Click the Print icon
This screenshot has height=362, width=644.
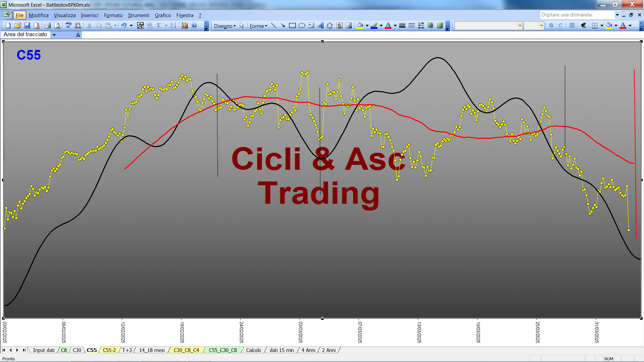[48, 25]
